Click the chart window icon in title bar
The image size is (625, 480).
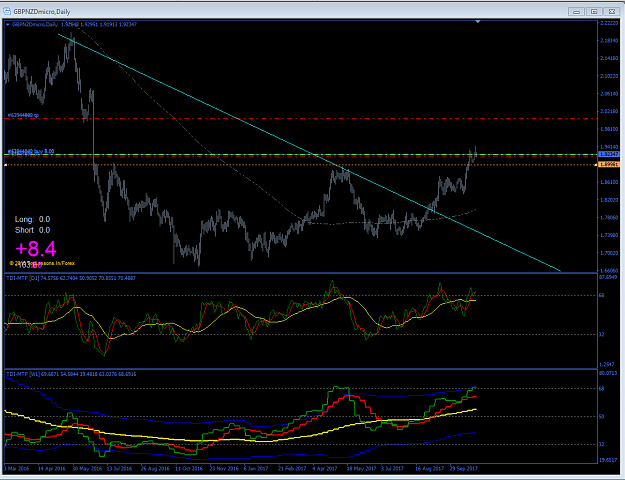click(x=7, y=11)
